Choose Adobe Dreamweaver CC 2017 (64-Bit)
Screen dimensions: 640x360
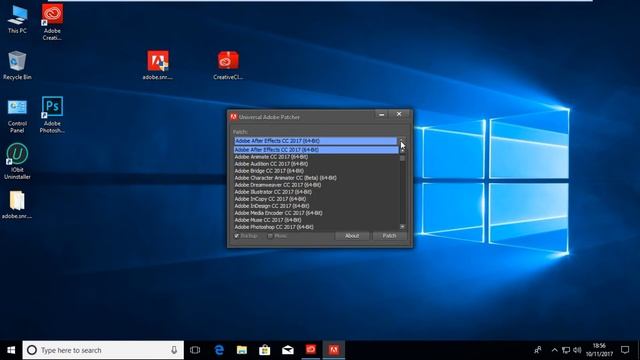(316, 185)
